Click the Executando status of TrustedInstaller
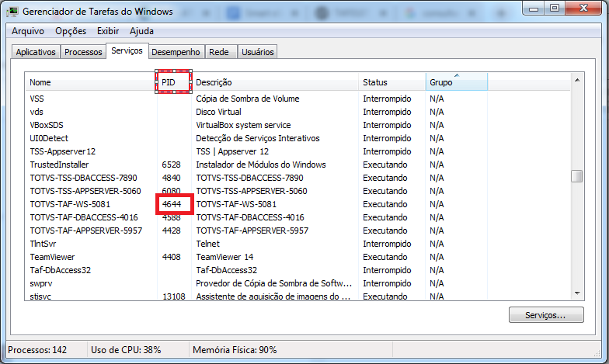 click(385, 165)
